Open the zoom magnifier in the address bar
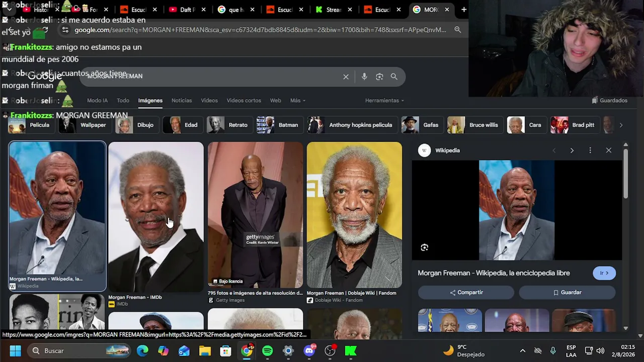The height and width of the screenshot is (362, 644). [457, 30]
